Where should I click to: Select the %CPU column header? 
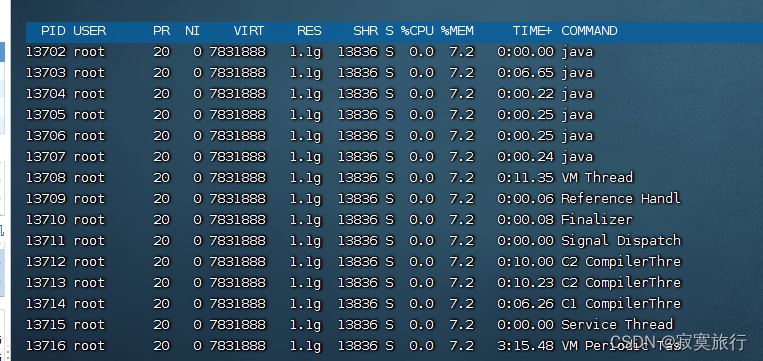click(x=417, y=31)
